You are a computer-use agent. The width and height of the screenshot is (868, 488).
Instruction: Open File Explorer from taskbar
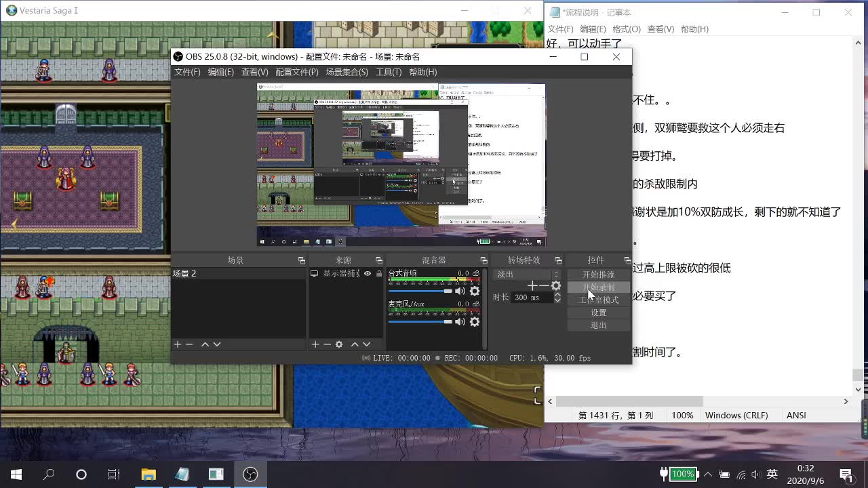[148, 474]
